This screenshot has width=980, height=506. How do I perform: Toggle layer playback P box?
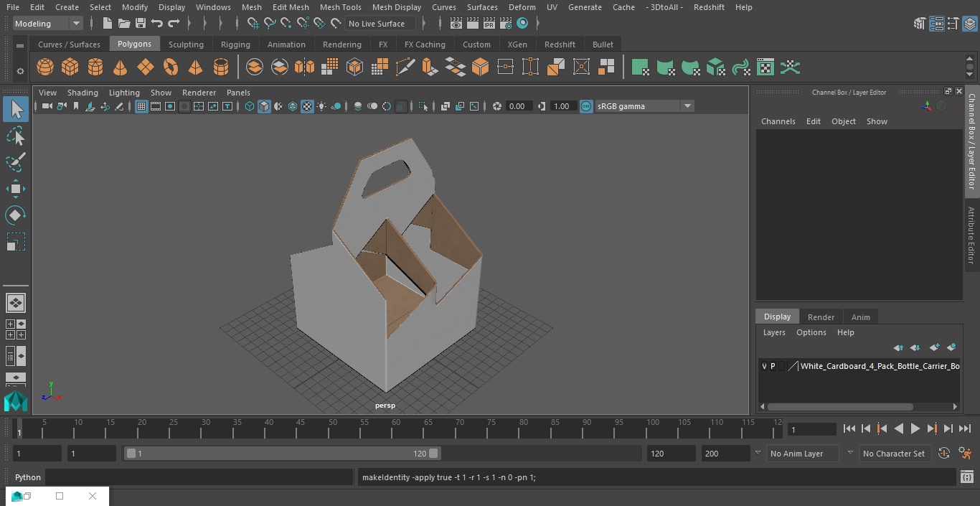pyautogui.click(x=773, y=366)
